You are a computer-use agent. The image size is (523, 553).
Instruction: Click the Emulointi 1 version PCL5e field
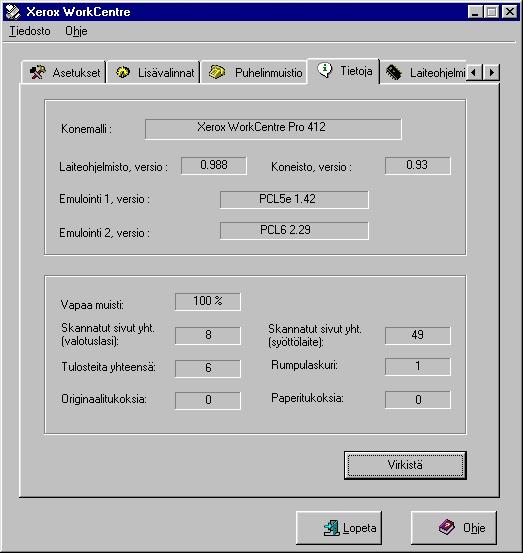pyautogui.click(x=294, y=200)
